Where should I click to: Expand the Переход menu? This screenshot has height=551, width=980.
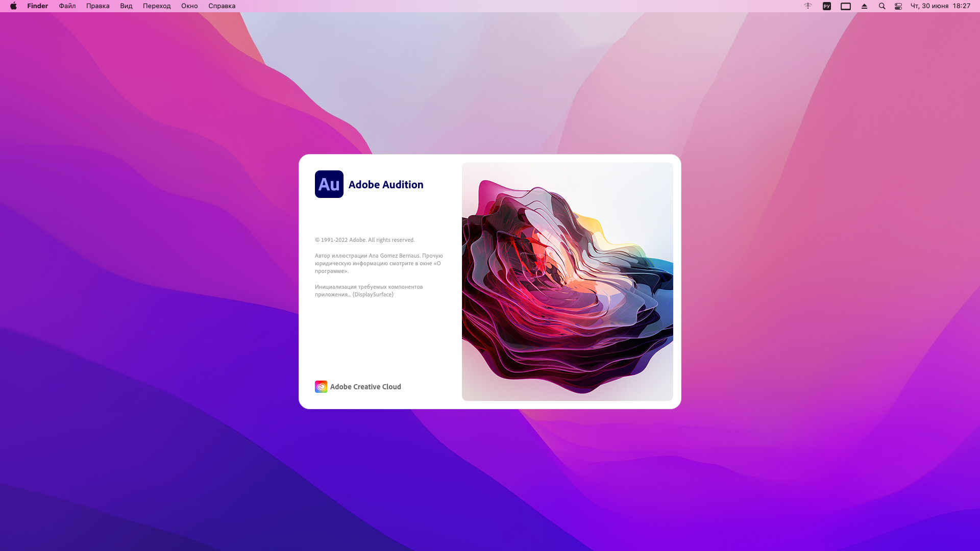click(157, 6)
